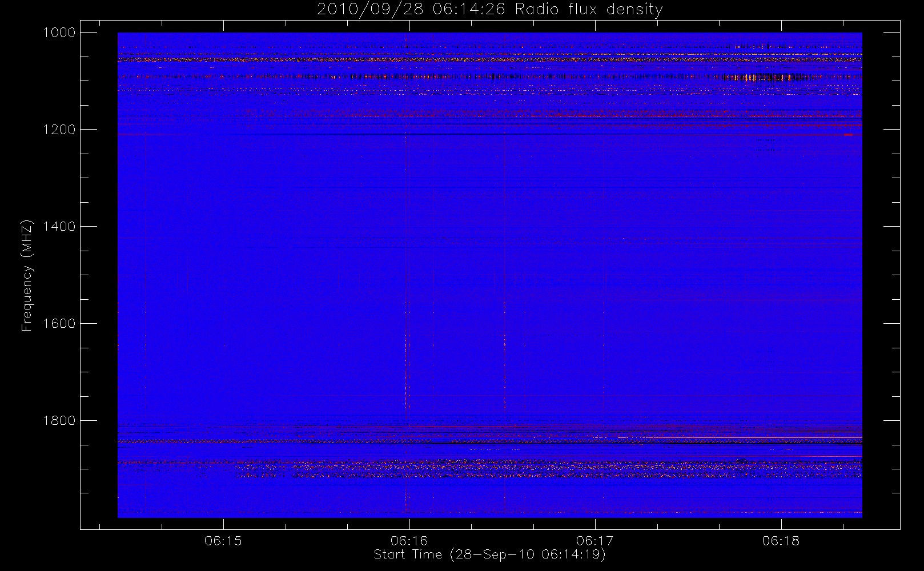Click the 06:15 time tick label
The image size is (924, 571).
pyautogui.click(x=223, y=541)
